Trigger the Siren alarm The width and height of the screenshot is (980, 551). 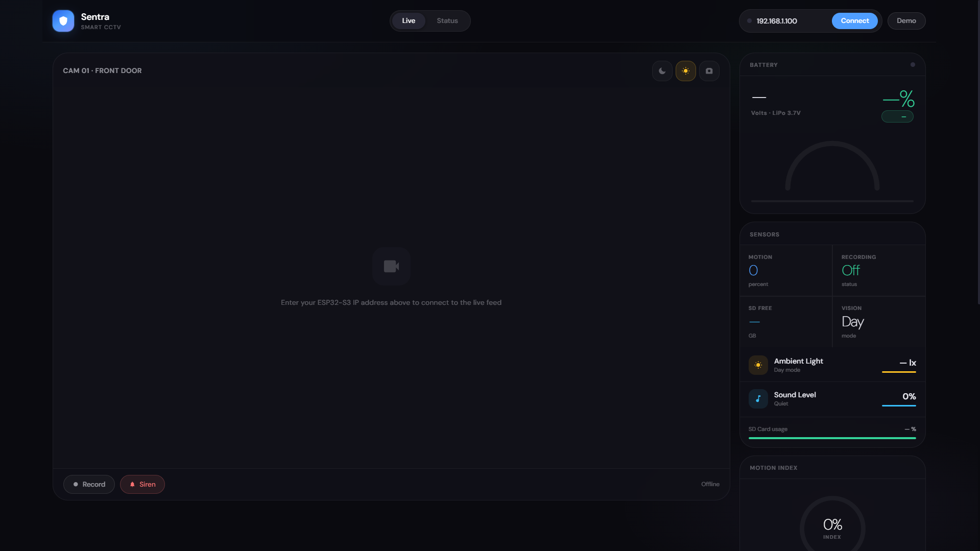coord(142,485)
